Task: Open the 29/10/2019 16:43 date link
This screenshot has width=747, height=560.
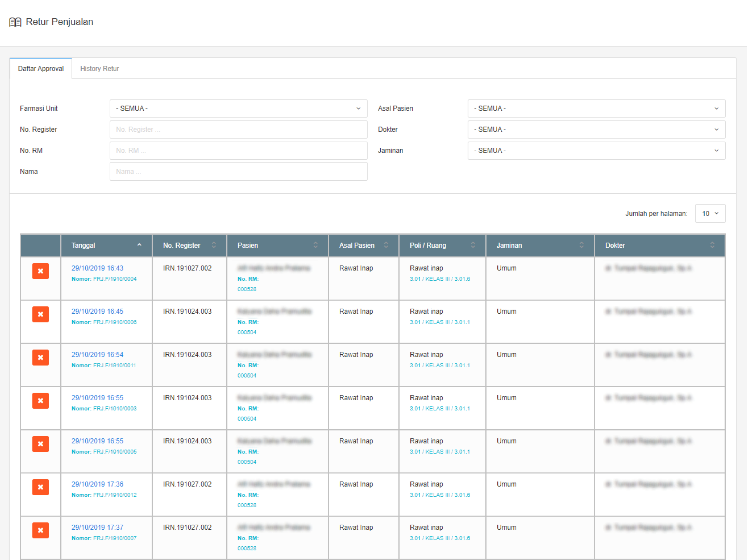Action: [x=97, y=268]
